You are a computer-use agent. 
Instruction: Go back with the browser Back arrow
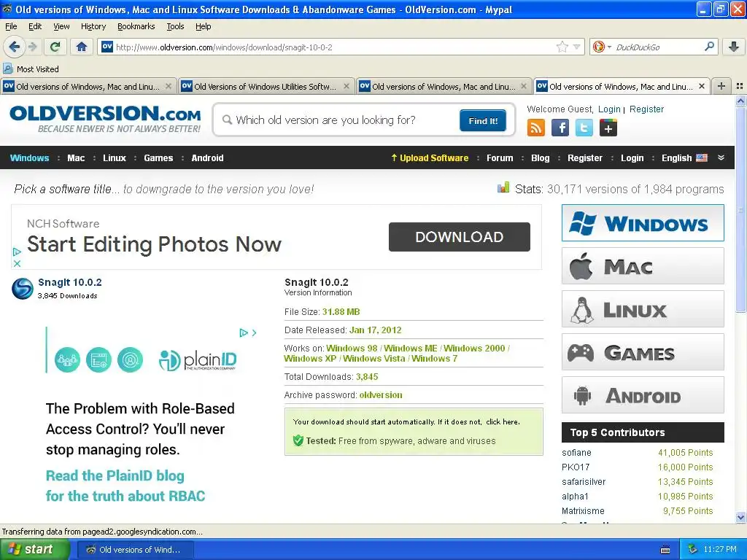pyautogui.click(x=14, y=47)
